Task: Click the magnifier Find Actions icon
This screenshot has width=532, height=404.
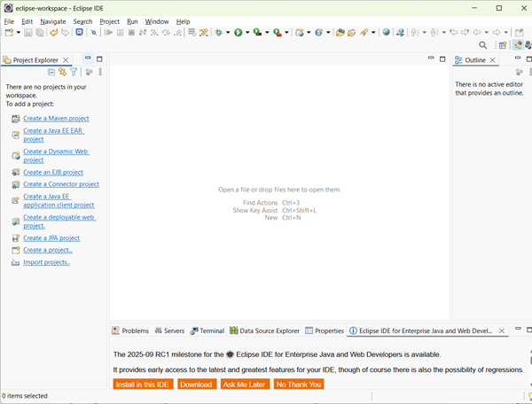Action: tap(483, 45)
